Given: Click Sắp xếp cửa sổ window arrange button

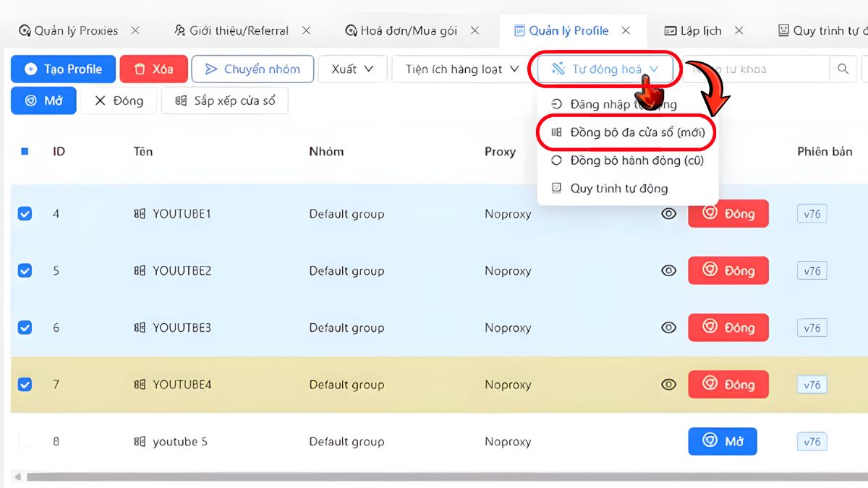Looking at the screenshot, I should click(x=225, y=100).
